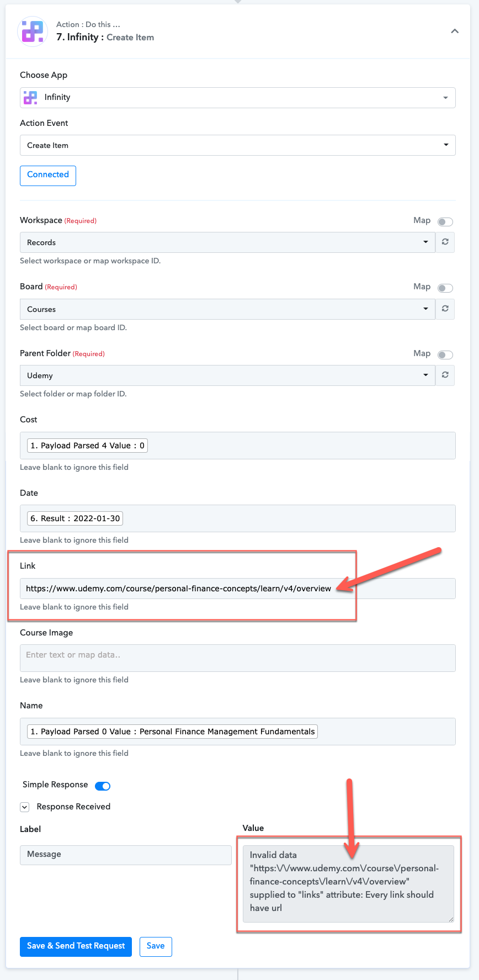Refresh the Board list
This screenshot has width=479, height=980.
pos(445,309)
